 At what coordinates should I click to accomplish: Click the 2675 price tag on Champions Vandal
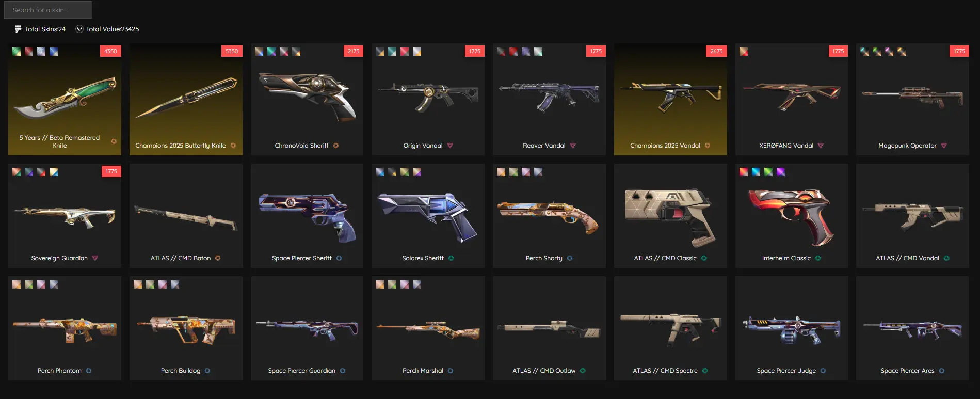coord(716,51)
